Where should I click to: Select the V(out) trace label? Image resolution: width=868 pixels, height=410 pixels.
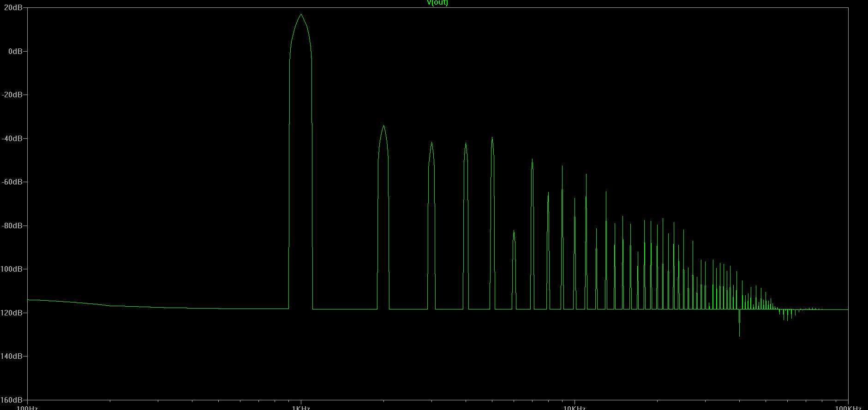pos(437,2)
